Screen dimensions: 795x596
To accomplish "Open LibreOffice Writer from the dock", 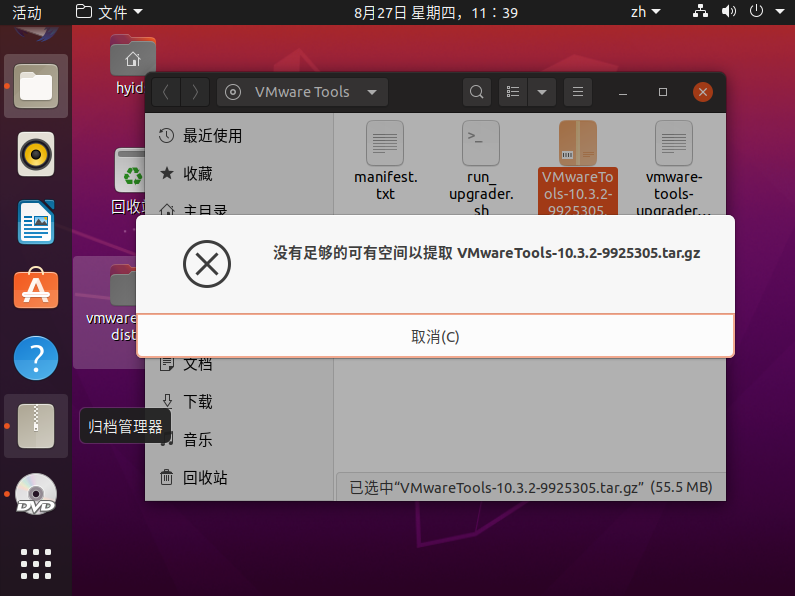I will tap(36, 222).
